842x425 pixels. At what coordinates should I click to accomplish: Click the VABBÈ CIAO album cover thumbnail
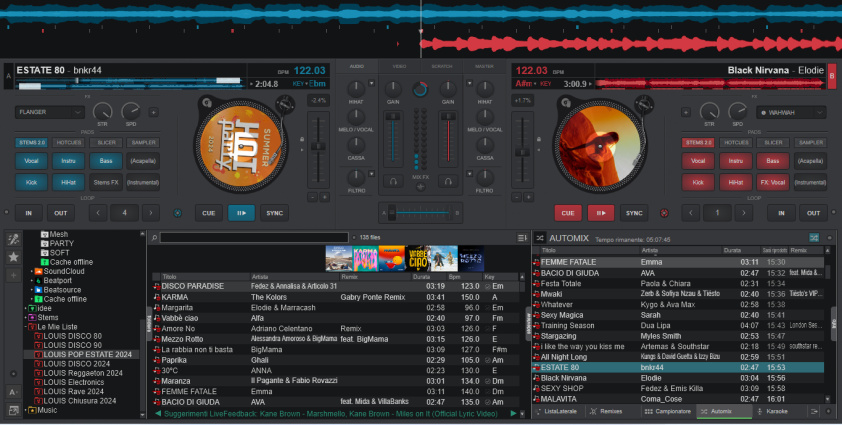click(x=418, y=259)
